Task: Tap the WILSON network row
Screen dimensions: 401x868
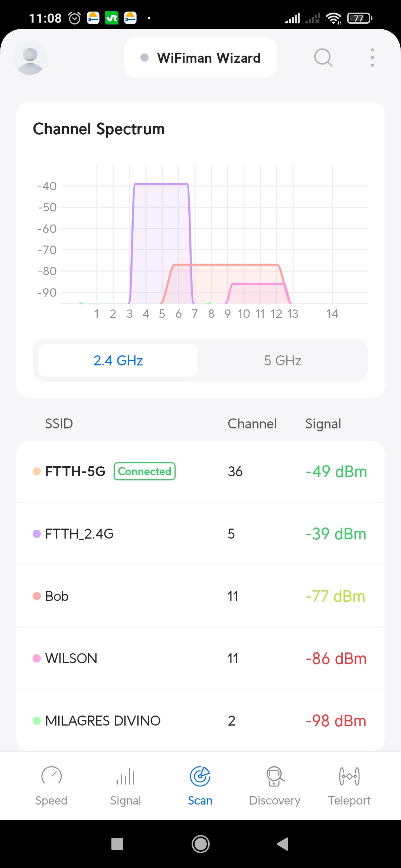Action: 200,658
